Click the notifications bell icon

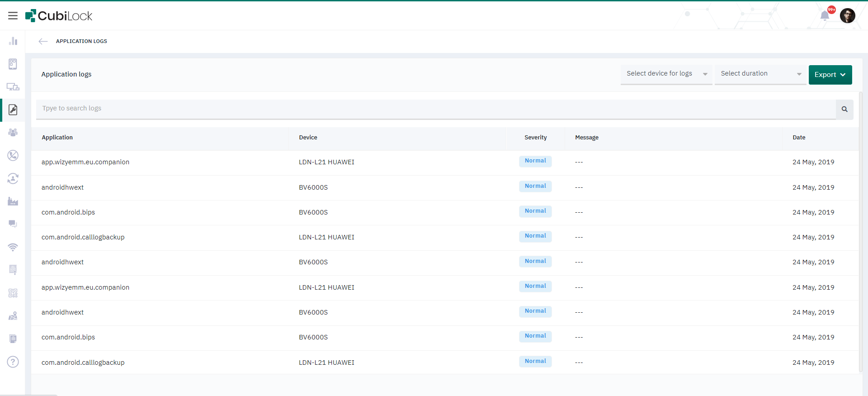tap(825, 16)
